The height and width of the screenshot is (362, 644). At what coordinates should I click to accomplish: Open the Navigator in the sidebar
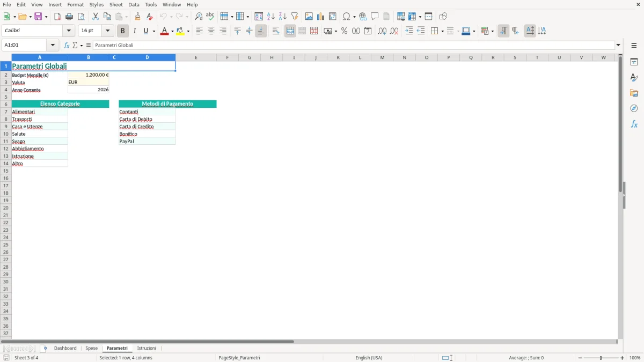tap(634, 108)
